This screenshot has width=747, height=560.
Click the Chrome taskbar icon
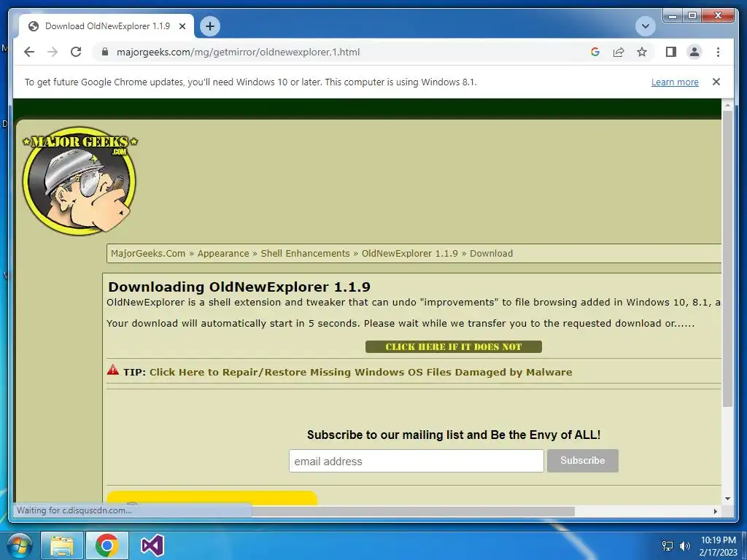(107, 545)
